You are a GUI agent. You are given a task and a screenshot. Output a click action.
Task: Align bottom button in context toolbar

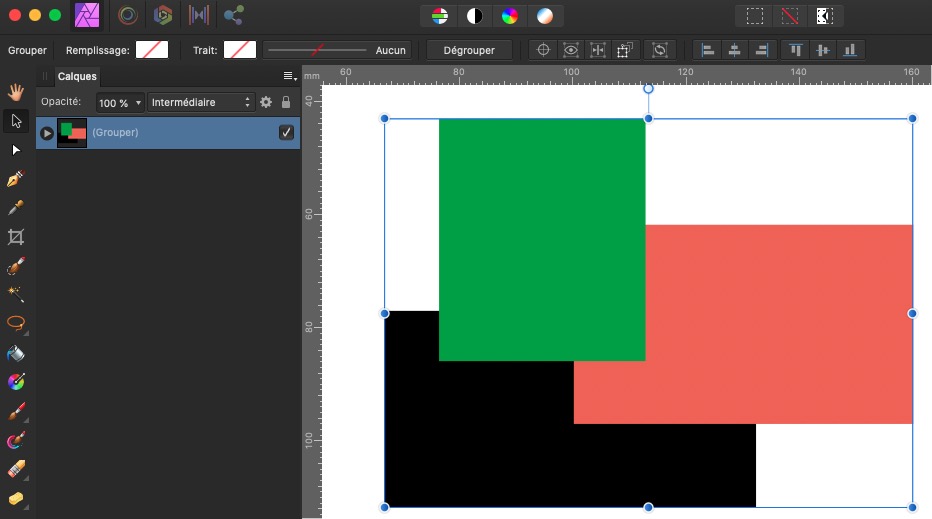point(850,50)
